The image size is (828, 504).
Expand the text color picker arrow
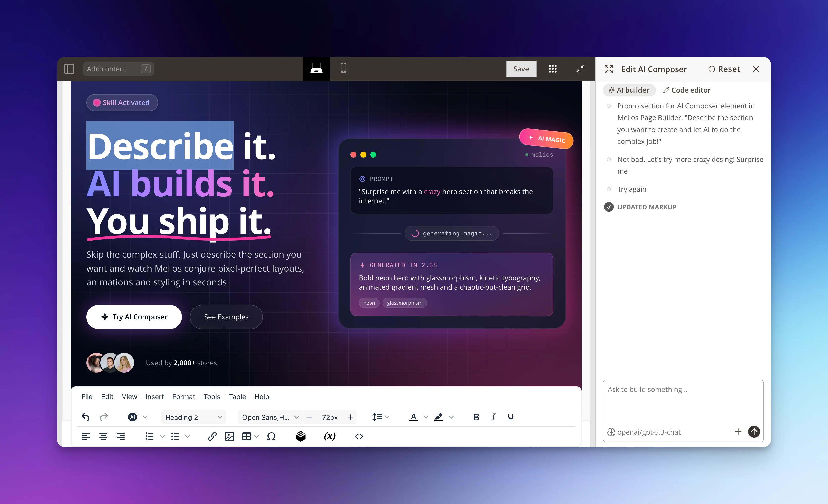pos(426,417)
